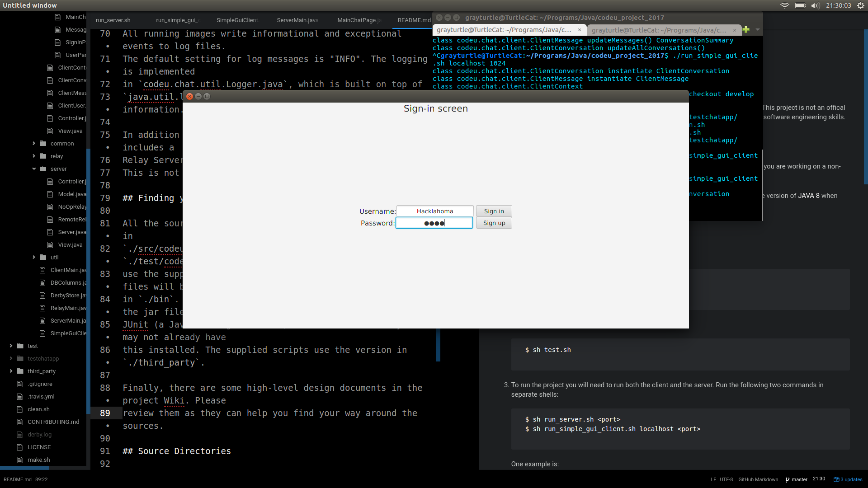The height and width of the screenshot is (488, 868).
Task: Switch to the ServerMain.java tab
Action: (297, 20)
